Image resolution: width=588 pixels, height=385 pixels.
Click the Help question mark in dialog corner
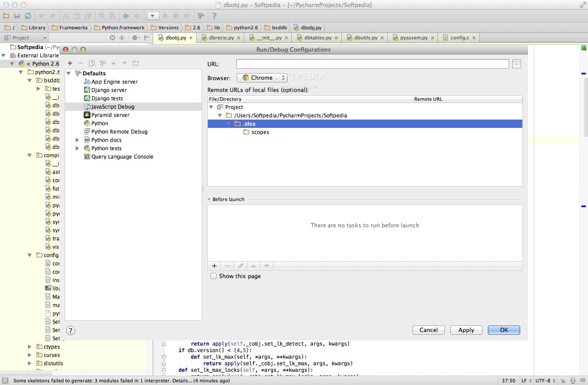tap(70, 330)
